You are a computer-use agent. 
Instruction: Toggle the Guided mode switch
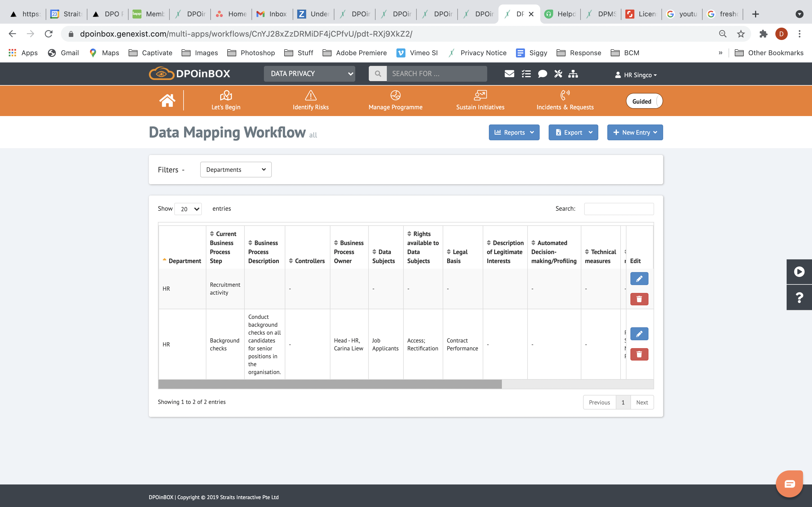pos(644,101)
